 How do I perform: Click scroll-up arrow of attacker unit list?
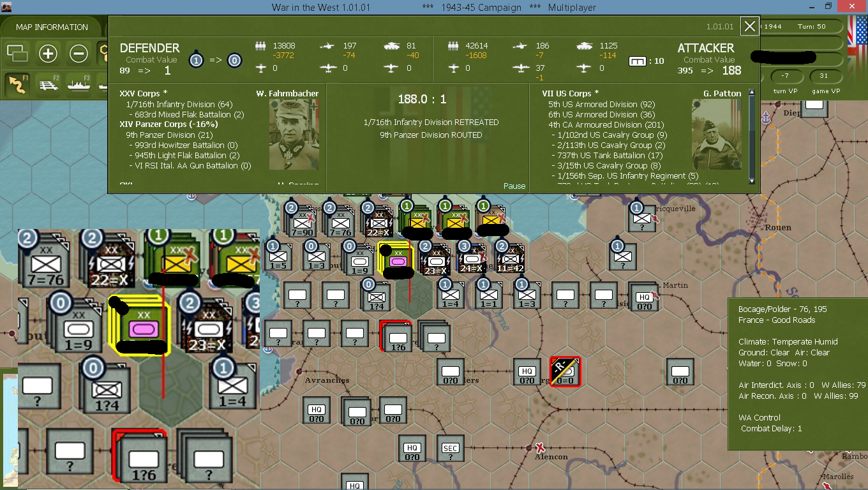[753, 94]
